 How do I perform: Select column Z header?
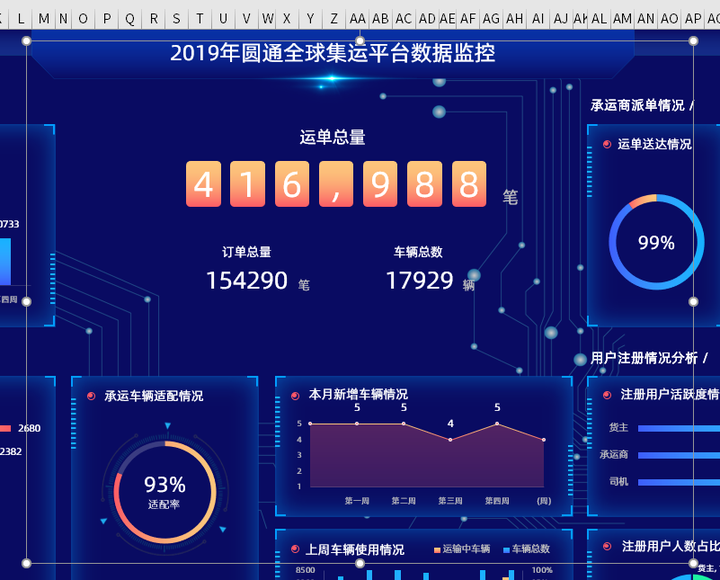click(334, 19)
